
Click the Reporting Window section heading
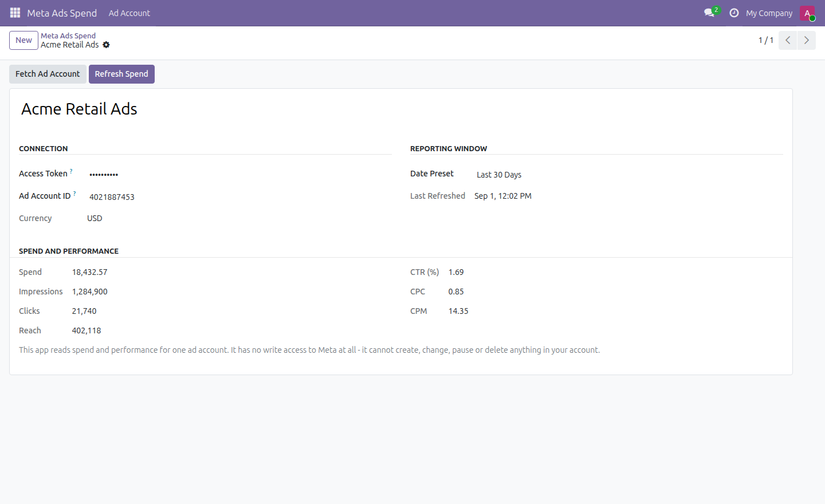(449, 148)
